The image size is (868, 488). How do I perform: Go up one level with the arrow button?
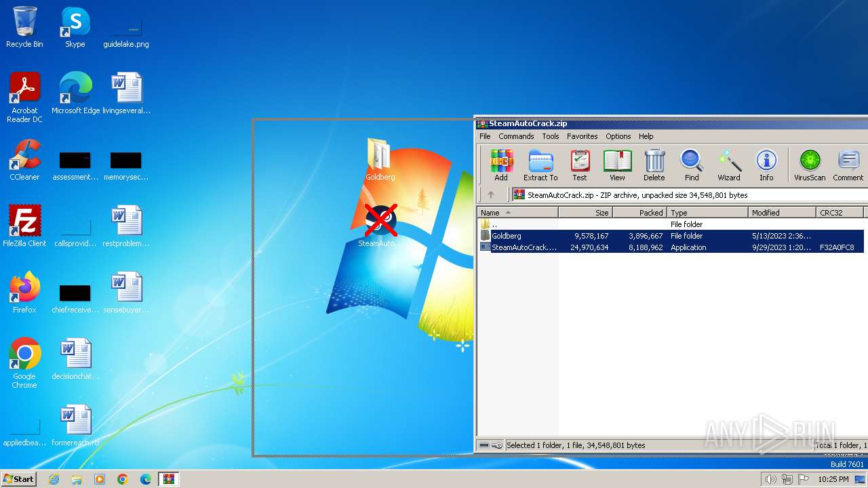click(491, 195)
